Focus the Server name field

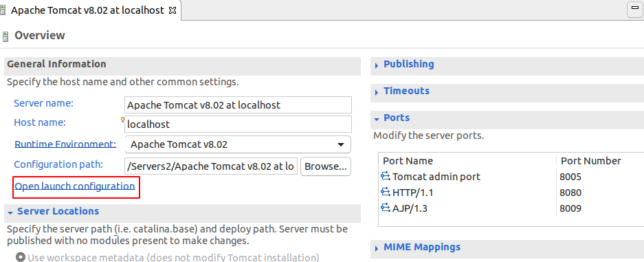[238, 105]
